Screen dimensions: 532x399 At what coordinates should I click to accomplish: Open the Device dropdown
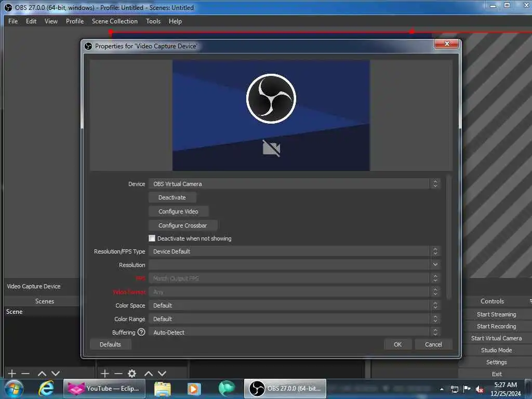(x=295, y=183)
